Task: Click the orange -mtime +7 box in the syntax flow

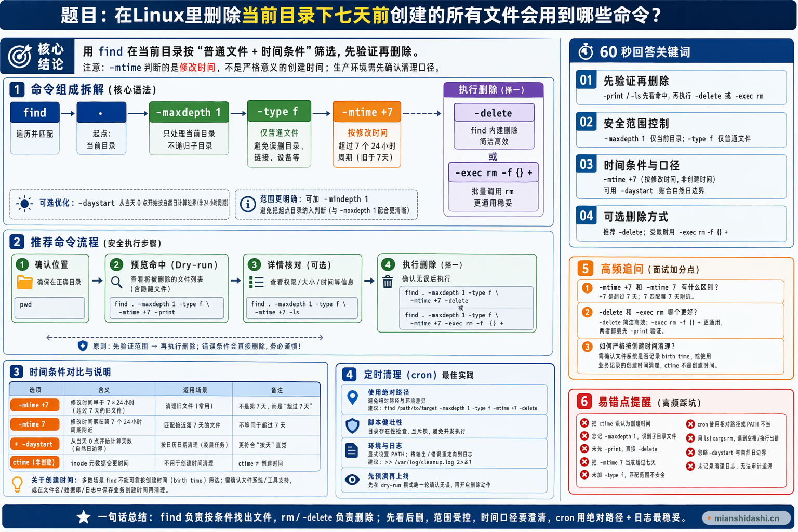Action: (x=367, y=112)
